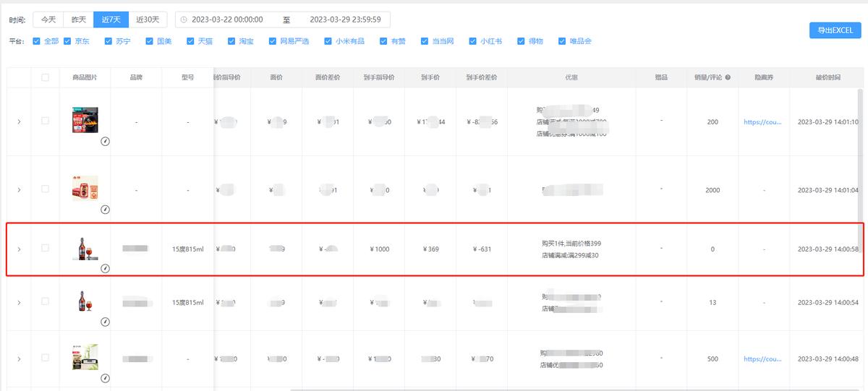The image size is (868, 391).
Task: Uncheck the 小米有品 platform checkbox
Action: coord(328,41)
